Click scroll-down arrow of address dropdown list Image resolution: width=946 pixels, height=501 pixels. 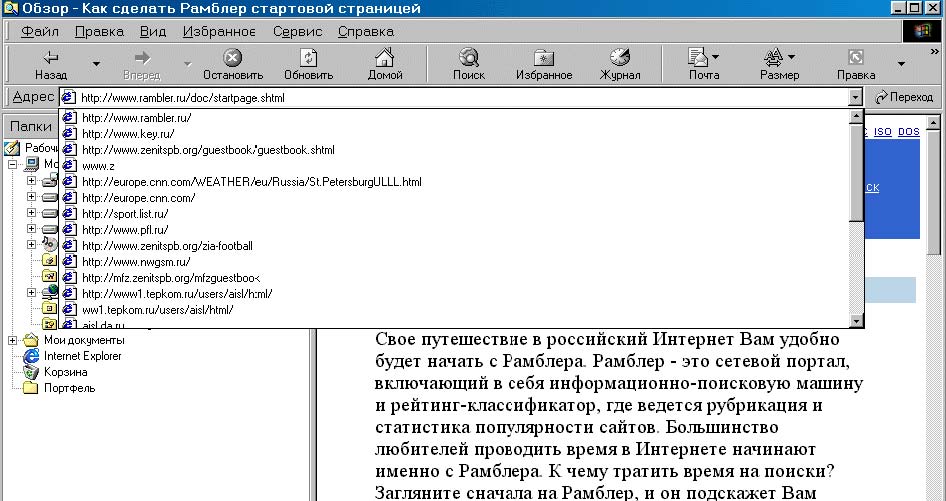pos(856,321)
